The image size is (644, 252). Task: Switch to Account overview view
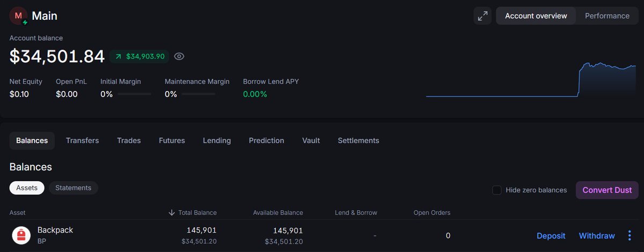pyautogui.click(x=536, y=16)
